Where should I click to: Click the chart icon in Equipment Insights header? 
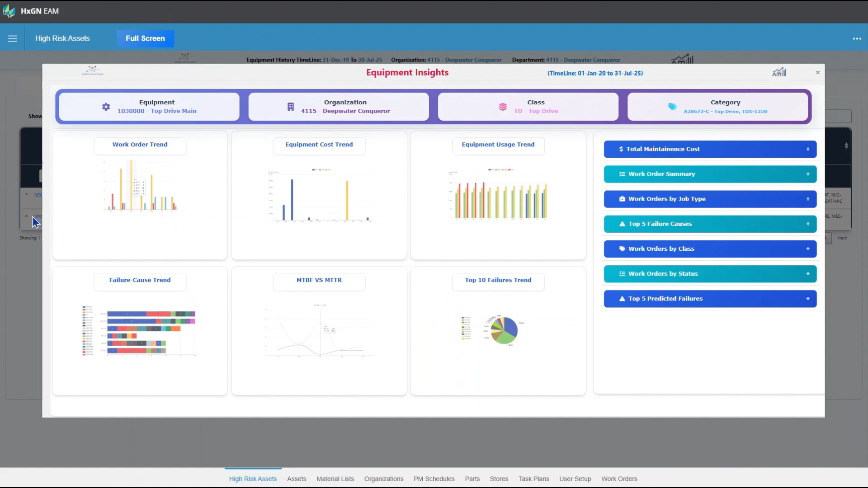[780, 72]
